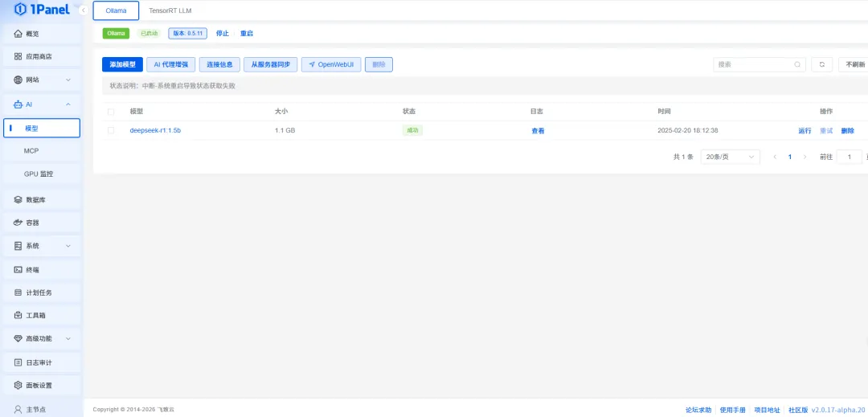
Task: Collapse the AI menu chevron
Action: 68,104
